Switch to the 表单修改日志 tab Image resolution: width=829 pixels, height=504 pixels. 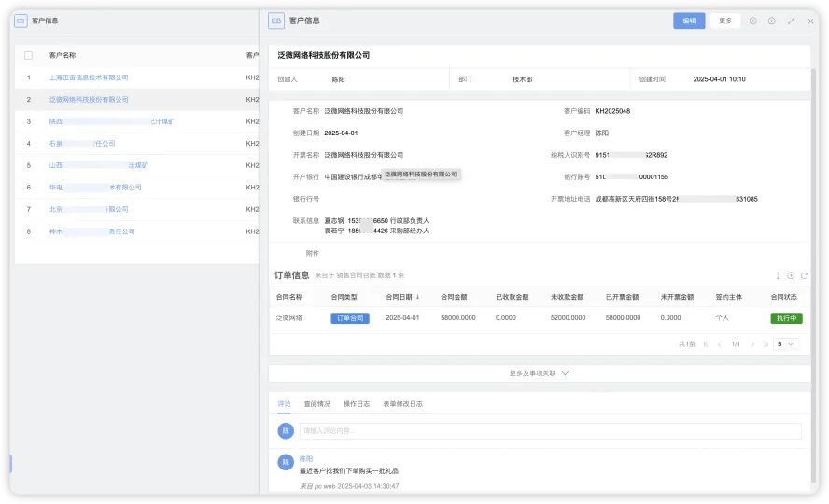(403, 404)
